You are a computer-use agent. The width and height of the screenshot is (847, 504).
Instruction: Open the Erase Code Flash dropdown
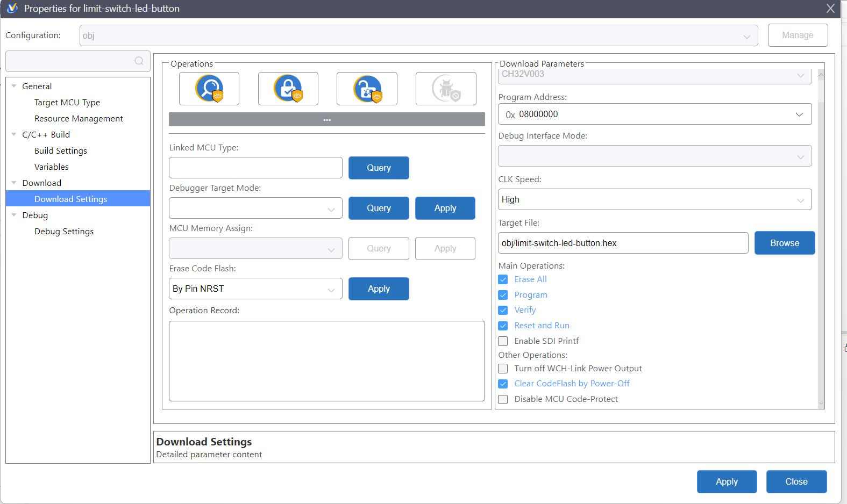click(x=255, y=289)
